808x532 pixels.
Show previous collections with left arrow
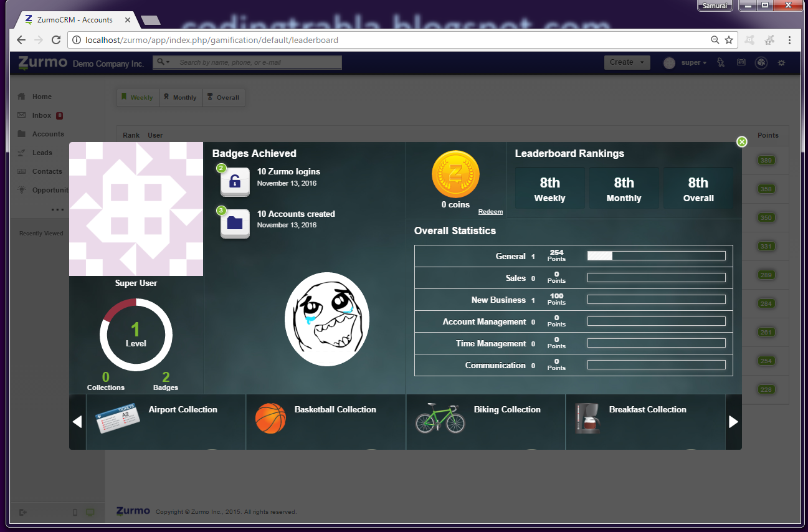click(x=77, y=422)
